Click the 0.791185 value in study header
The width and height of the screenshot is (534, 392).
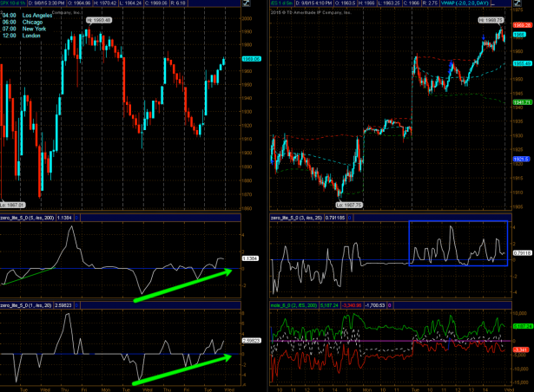[335, 218]
